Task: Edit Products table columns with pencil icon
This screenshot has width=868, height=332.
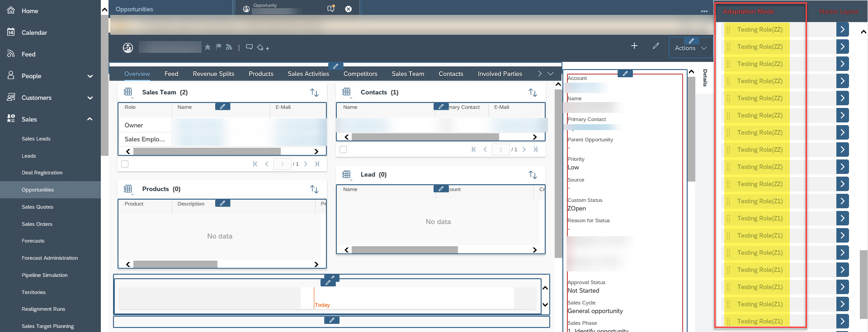Action: (222, 203)
